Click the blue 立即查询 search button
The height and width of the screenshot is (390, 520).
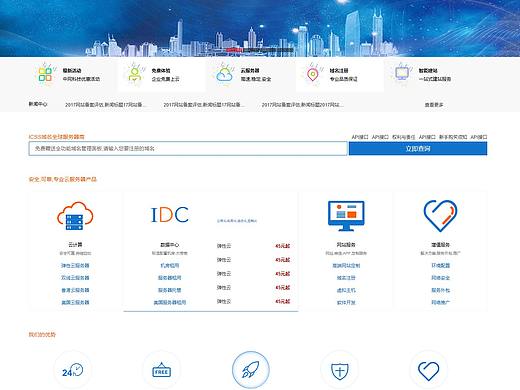coord(418,148)
